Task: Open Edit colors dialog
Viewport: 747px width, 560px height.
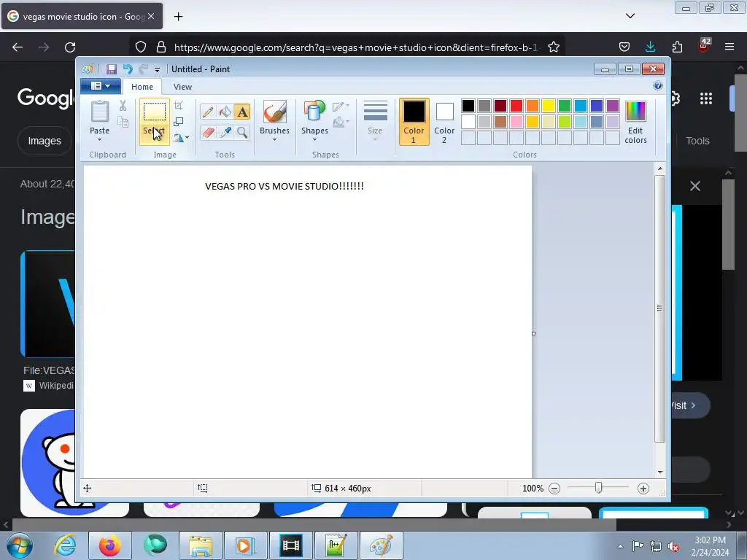Action: tap(635, 122)
